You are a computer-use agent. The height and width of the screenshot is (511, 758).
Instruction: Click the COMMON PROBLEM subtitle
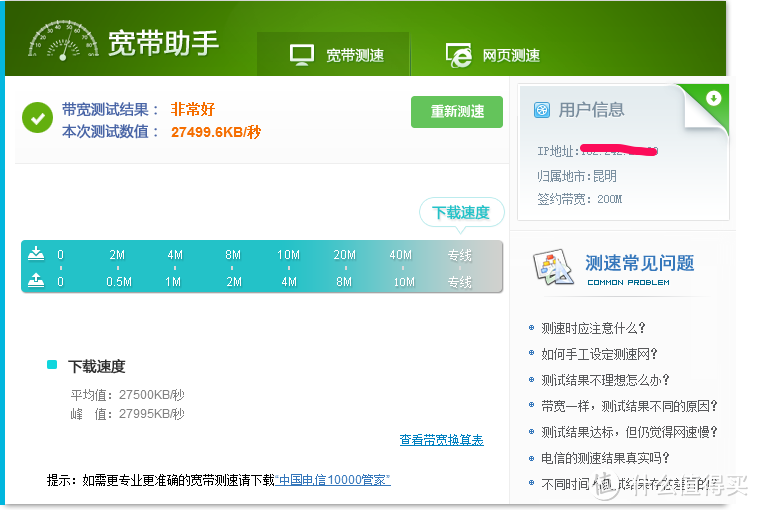[x=628, y=282]
